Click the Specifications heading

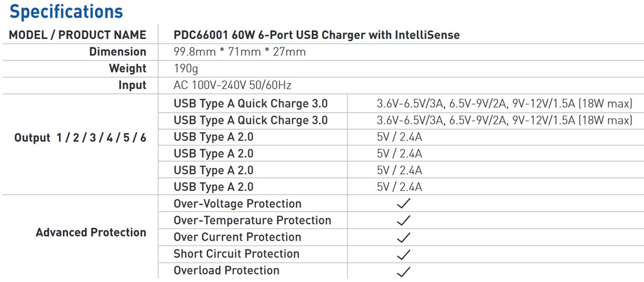(x=66, y=11)
